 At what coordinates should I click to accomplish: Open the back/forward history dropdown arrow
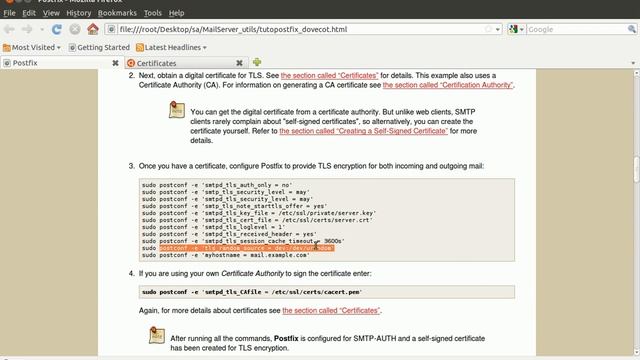(42, 29)
